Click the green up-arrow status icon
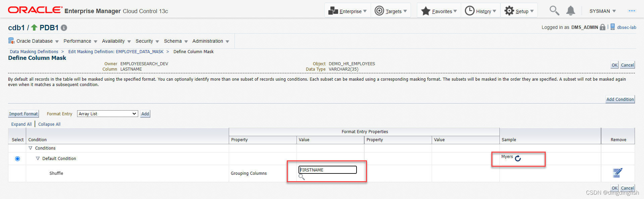644x199 pixels. coord(34,27)
